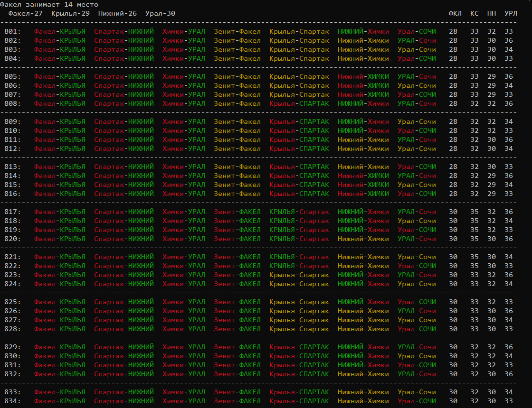Screen dimensions: 532x408
Task: Select the 'Крылья-29' standings entry
Action: click(71, 14)
